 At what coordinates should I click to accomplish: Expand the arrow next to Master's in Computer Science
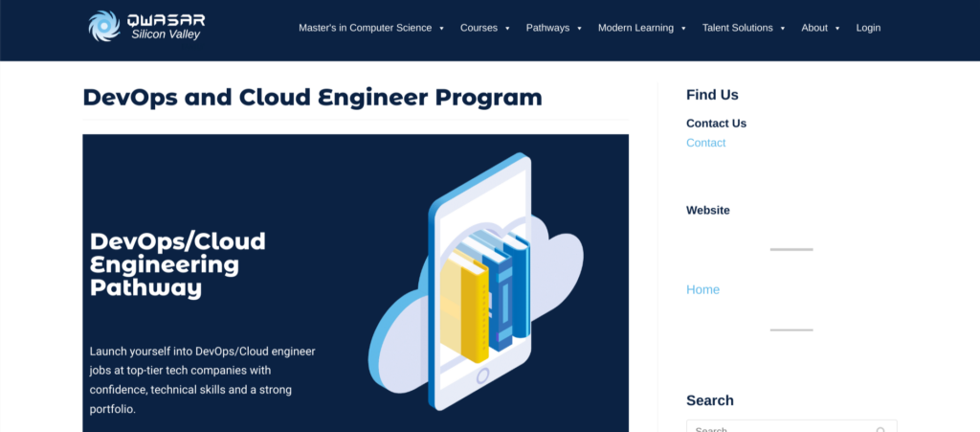pos(442,29)
